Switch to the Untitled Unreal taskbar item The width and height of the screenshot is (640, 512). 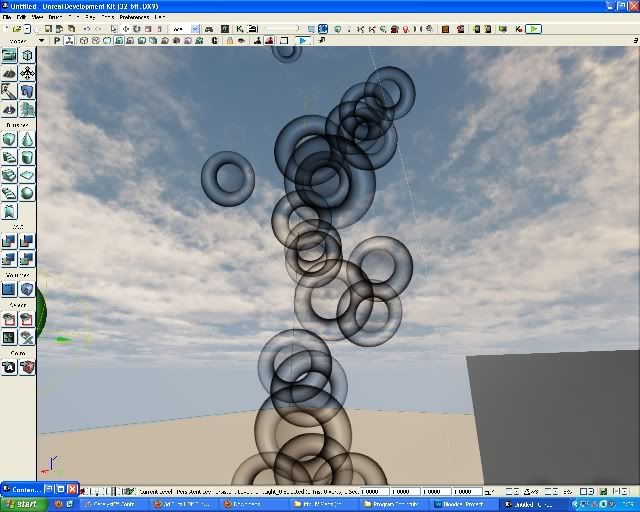point(534,505)
